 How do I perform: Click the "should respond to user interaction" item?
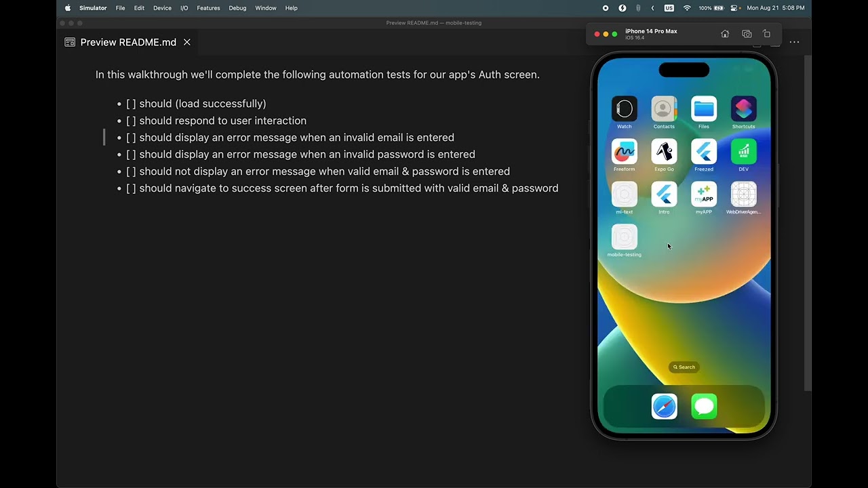216,121
